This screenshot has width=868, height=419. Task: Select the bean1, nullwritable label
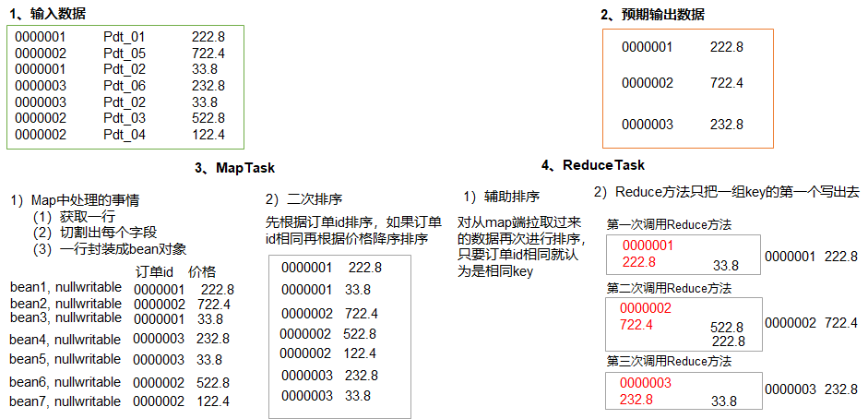pyautogui.click(x=65, y=288)
